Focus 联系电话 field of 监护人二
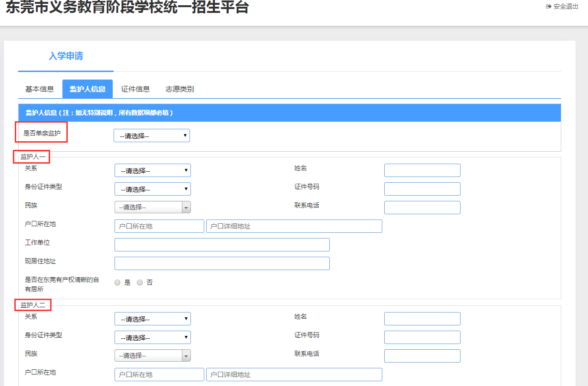The height and width of the screenshot is (386, 588). point(422,356)
